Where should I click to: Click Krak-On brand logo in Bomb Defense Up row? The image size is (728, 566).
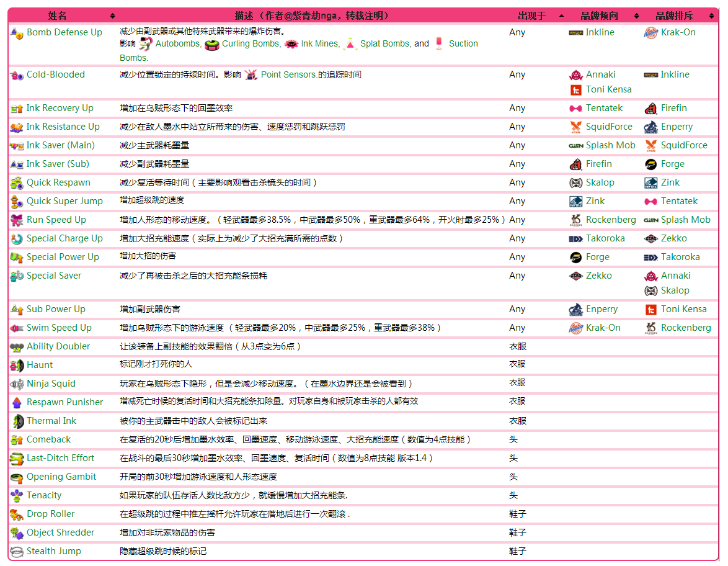(x=651, y=33)
